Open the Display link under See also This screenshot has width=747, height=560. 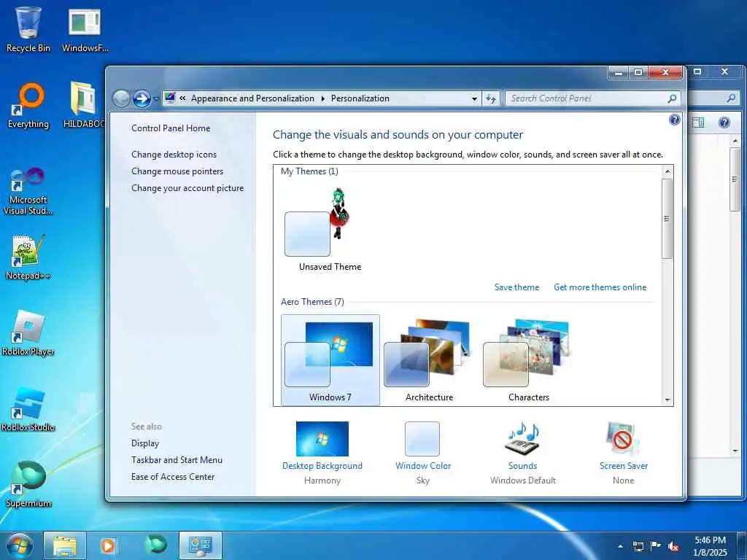coord(145,443)
